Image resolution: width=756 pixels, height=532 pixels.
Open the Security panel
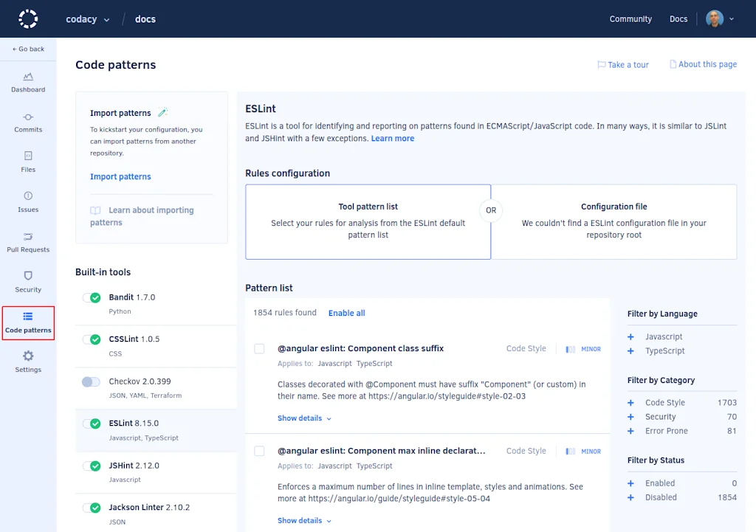27,282
